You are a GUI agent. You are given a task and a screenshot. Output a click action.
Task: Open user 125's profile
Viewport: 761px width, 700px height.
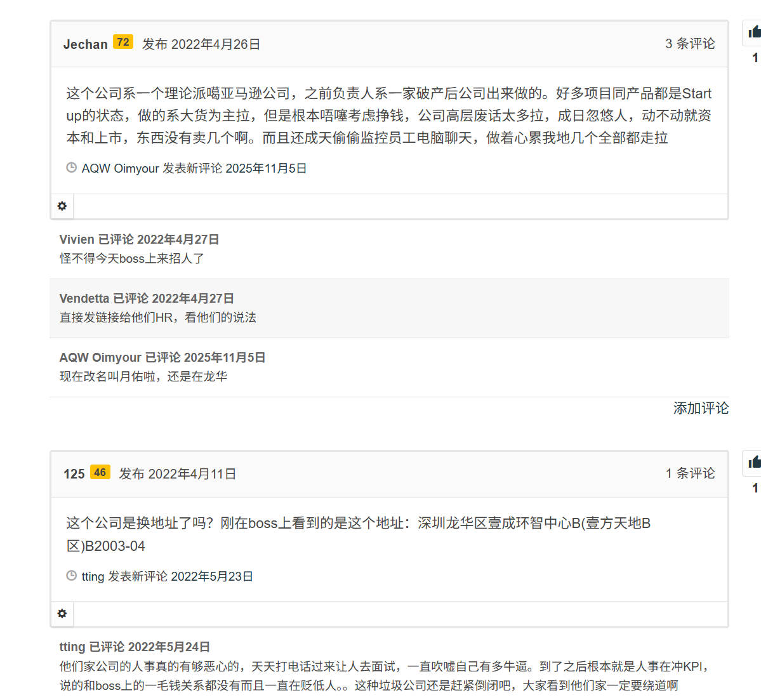tap(74, 474)
